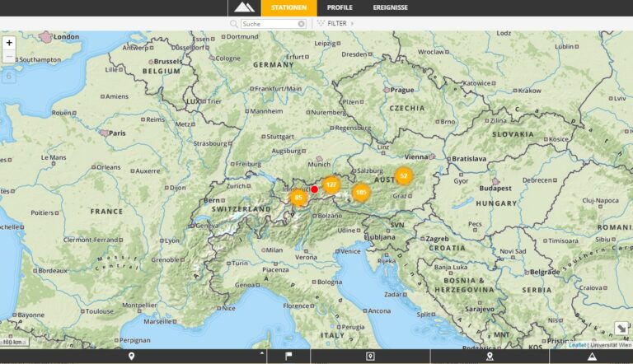The image size is (633, 364).
Task: Click the London label on the map
Action: point(66,37)
